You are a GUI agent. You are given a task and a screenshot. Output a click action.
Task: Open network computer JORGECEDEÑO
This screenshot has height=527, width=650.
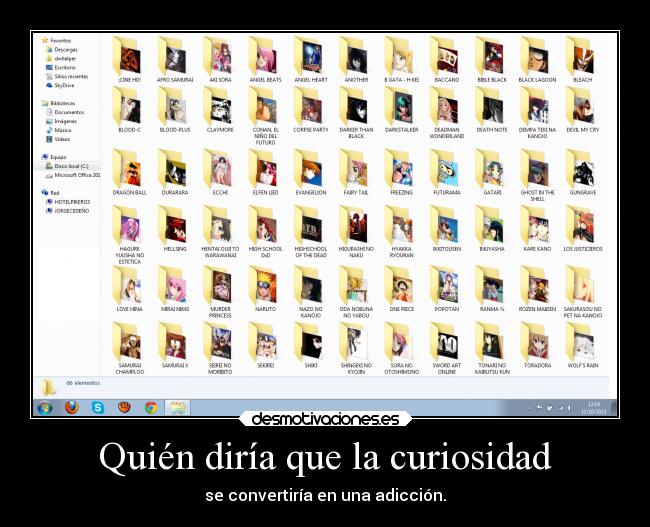pos(68,211)
